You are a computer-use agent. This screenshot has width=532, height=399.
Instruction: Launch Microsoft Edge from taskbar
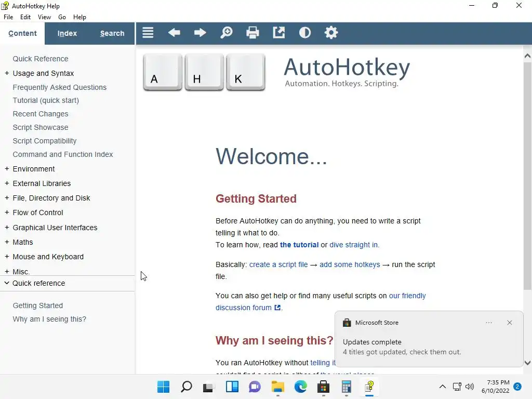301,387
